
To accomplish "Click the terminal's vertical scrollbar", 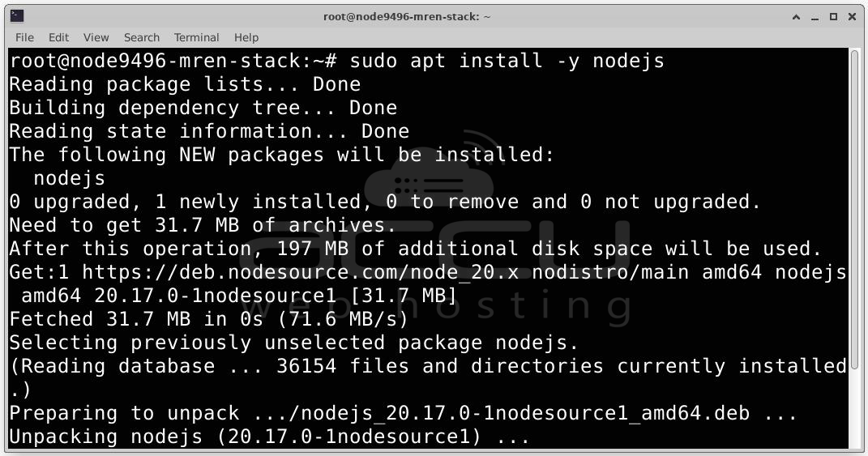I will pyautogui.click(x=855, y=248).
